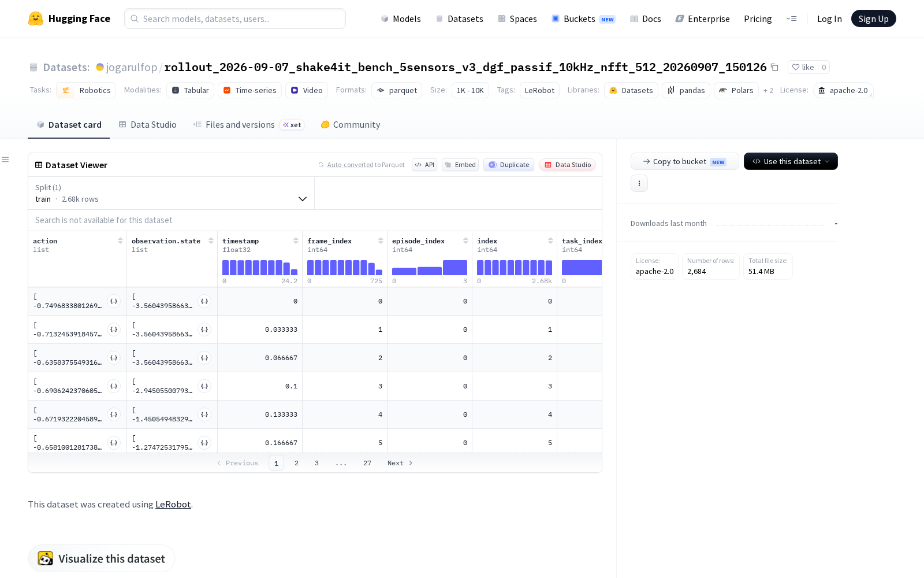Open the Community tab
The width and height of the screenshot is (924, 578).
coord(351,124)
